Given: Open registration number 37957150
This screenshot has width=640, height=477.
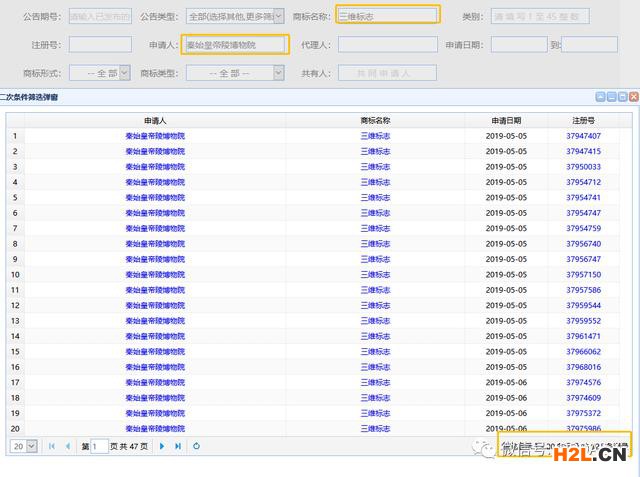Looking at the screenshot, I should pyautogui.click(x=583, y=275).
